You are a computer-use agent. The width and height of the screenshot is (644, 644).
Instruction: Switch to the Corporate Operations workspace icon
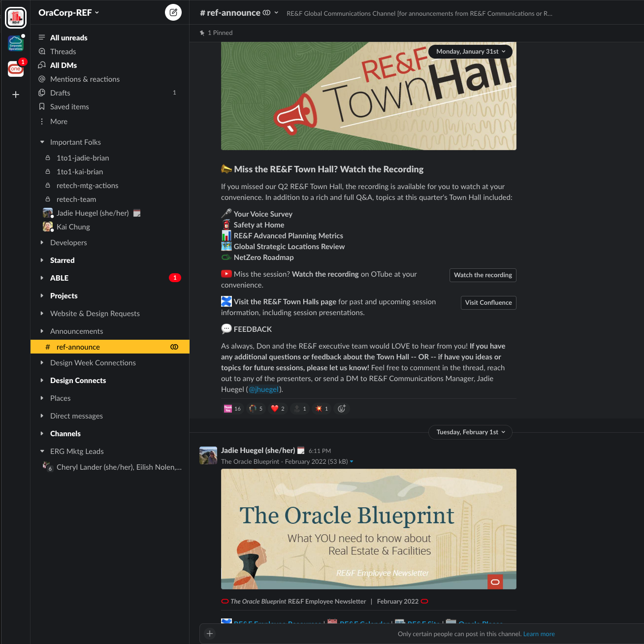coord(16,43)
